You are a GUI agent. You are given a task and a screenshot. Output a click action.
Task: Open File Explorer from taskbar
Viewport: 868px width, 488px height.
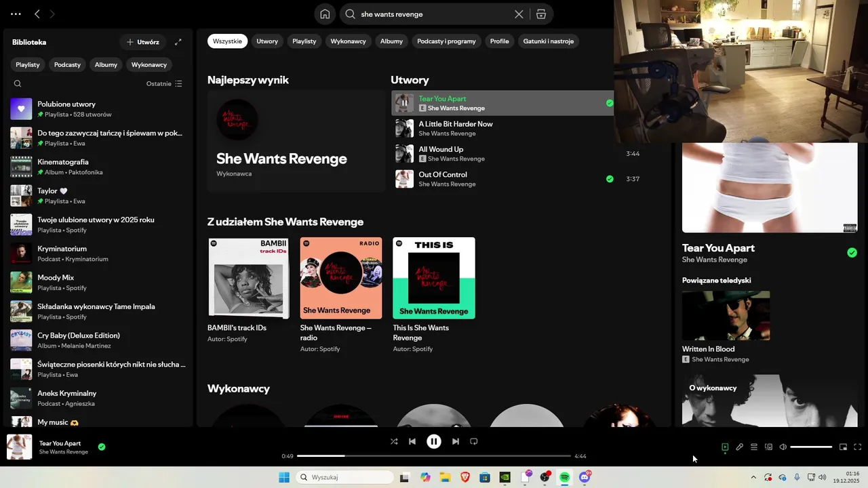(x=446, y=478)
